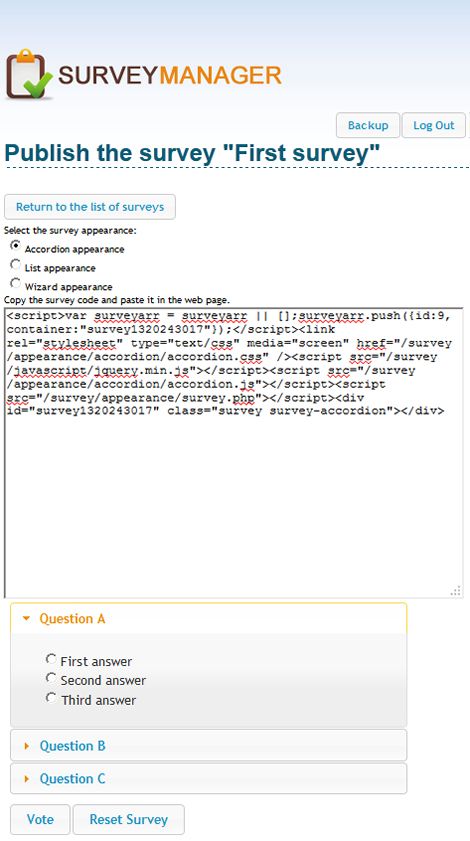Click the Question B arrow icon
The width and height of the screenshot is (470, 841).
tap(26, 746)
